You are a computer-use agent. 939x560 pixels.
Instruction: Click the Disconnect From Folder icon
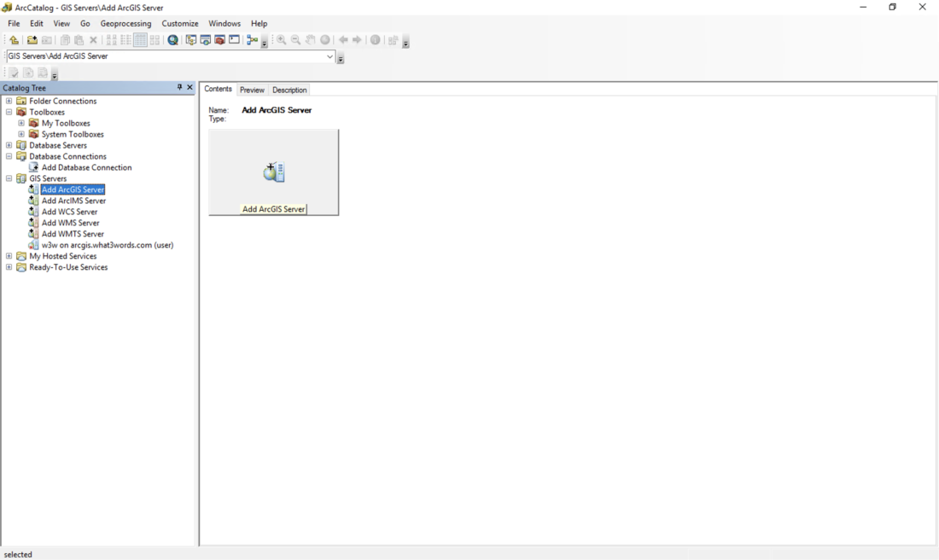pos(46,40)
